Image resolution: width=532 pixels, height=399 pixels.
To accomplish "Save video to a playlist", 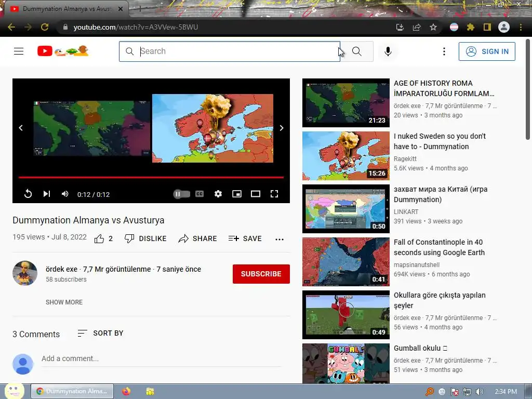I will 245,239.
